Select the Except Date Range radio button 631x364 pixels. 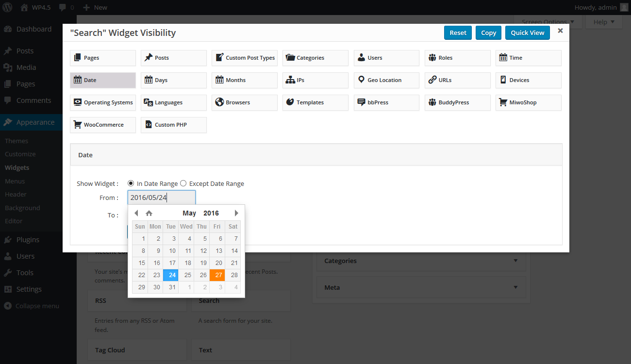183,183
